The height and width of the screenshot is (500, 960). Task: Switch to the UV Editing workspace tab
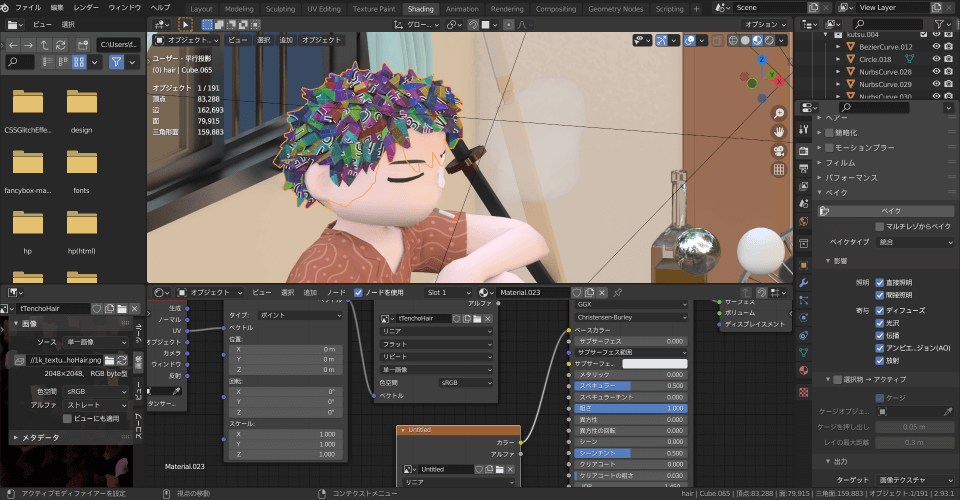[324, 9]
